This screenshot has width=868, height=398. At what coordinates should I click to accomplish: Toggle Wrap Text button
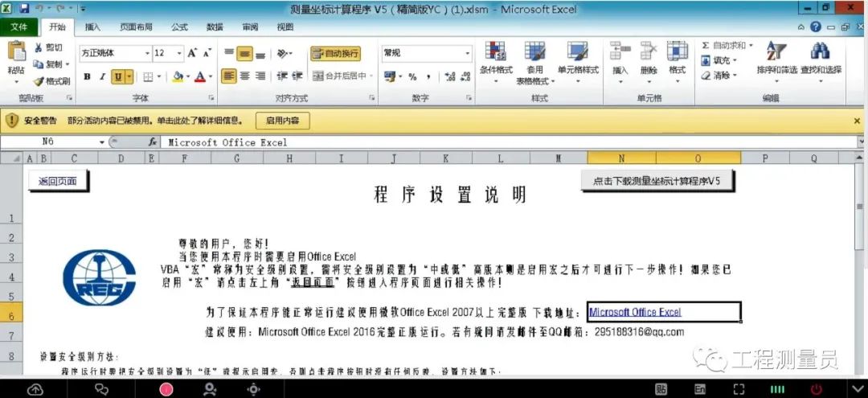tap(335, 54)
